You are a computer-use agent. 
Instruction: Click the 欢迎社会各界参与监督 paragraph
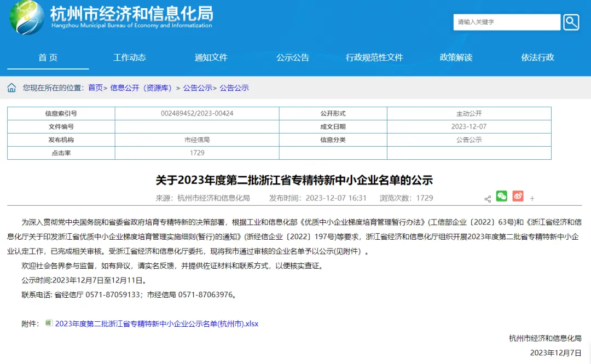173,266
